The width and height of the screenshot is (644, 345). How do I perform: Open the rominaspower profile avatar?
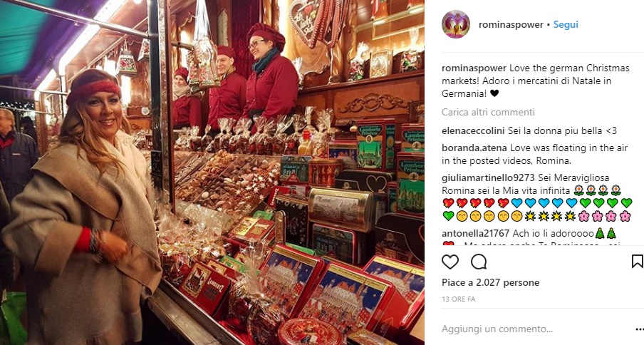(x=456, y=24)
